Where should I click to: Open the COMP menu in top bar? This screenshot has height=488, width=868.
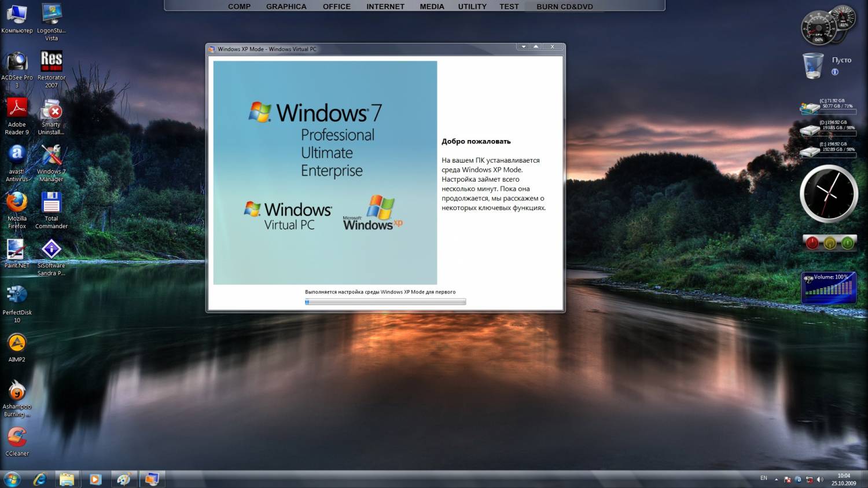pyautogui.click(x=239, y=6)
